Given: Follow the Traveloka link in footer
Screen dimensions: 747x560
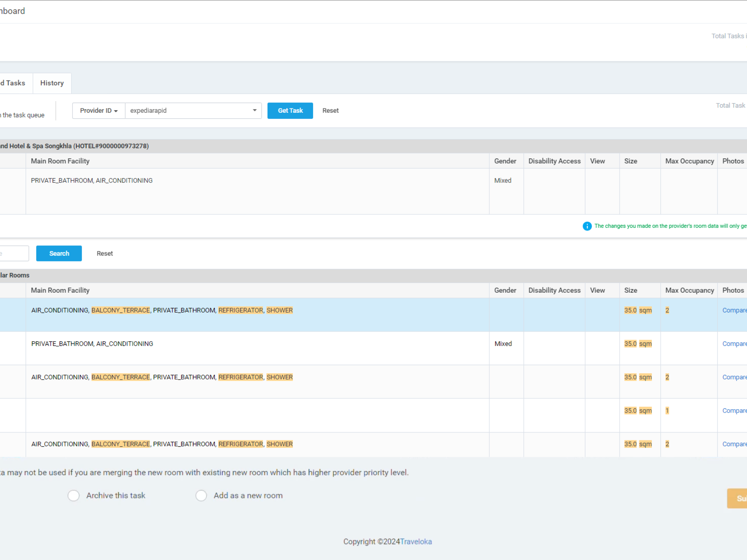Looking at the screenshot, I should coord(416,541).
